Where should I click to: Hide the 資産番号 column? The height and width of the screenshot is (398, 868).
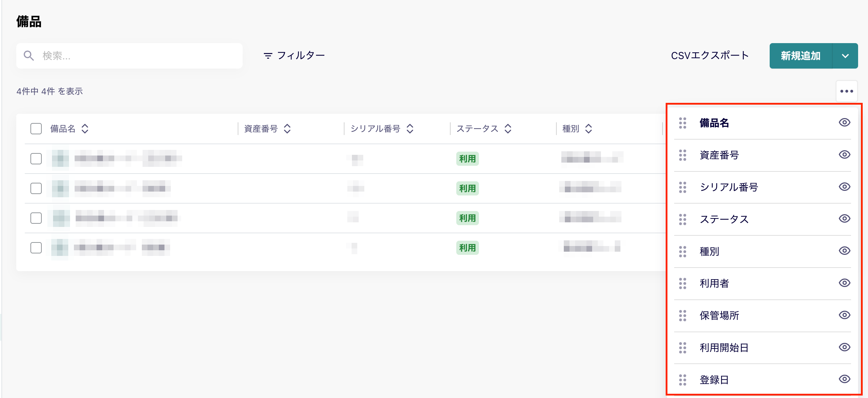coord(845,155)
